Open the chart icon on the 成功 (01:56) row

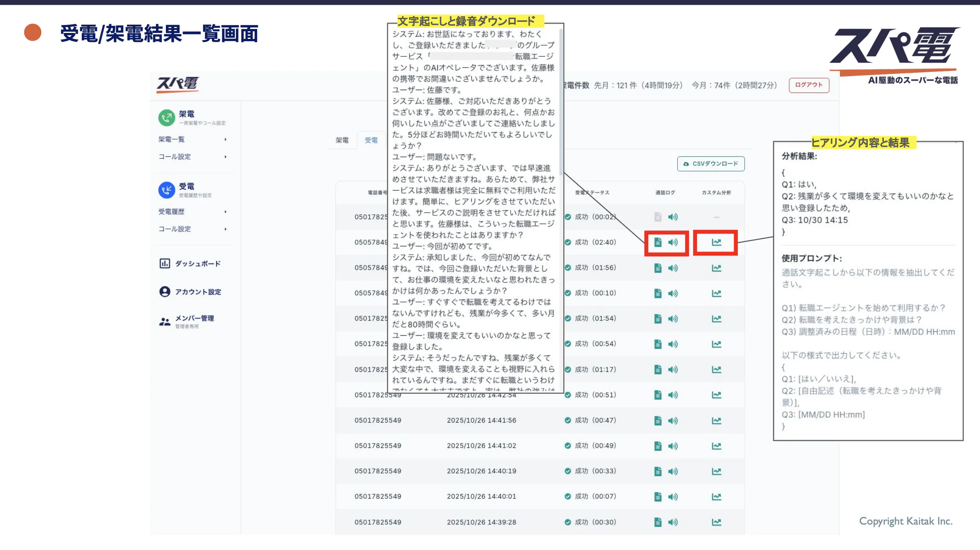[x=717, y=267]
